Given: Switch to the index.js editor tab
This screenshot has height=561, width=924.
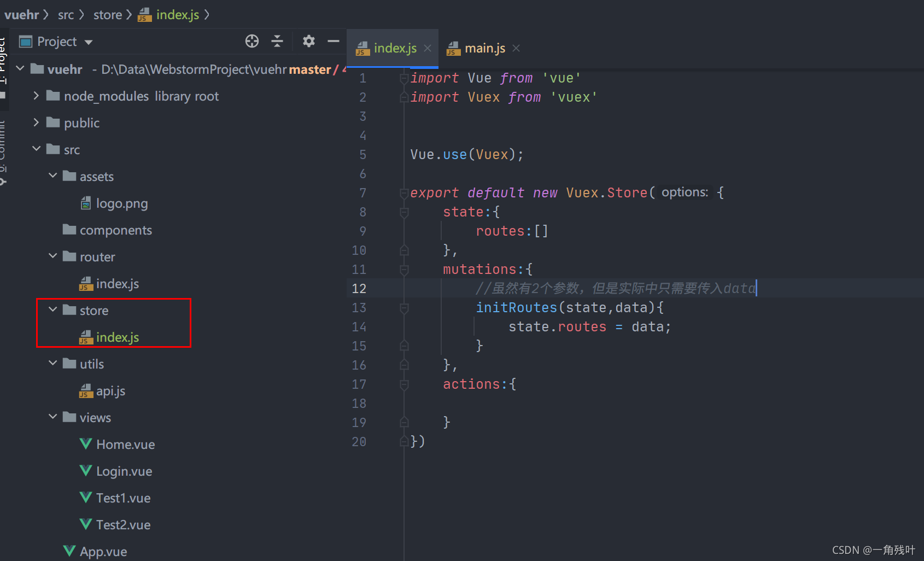Looking at the screenshot, I should [393, 48].
